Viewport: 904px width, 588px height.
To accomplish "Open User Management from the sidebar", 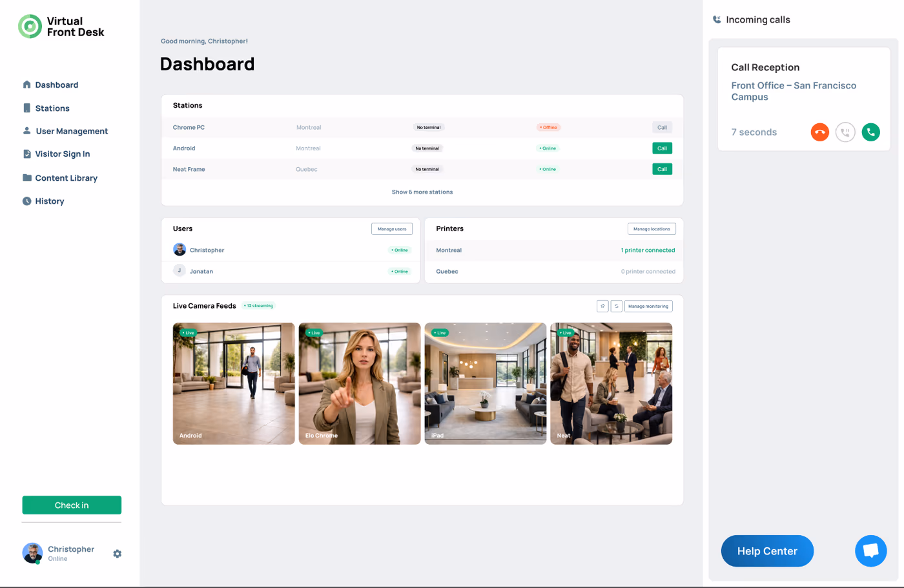I will pyautogui.click(x=72, y=131).
